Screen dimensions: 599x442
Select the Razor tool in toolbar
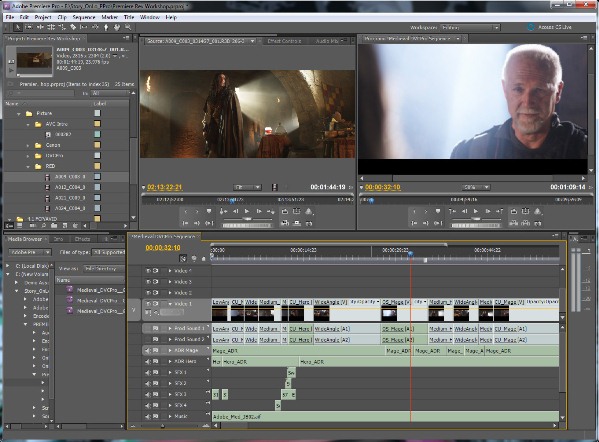point(73,28)
